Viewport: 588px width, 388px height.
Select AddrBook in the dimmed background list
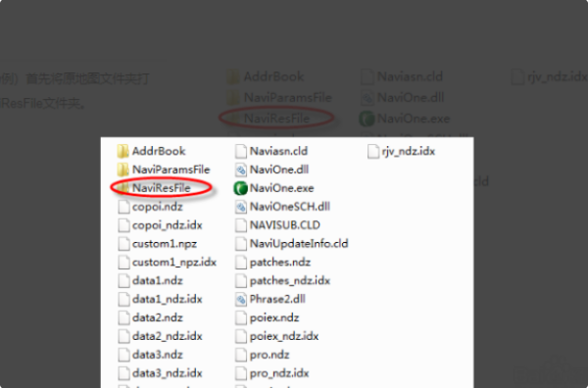[x=273, y=76]
